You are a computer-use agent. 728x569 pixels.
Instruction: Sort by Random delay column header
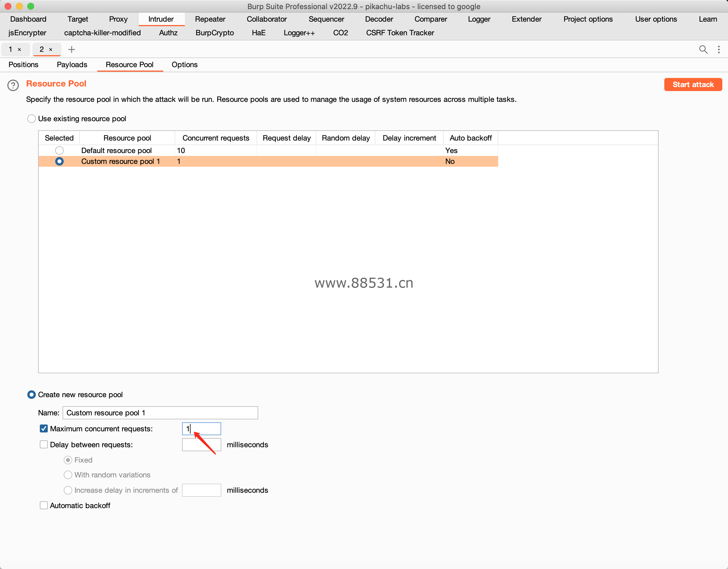[346, 138]
